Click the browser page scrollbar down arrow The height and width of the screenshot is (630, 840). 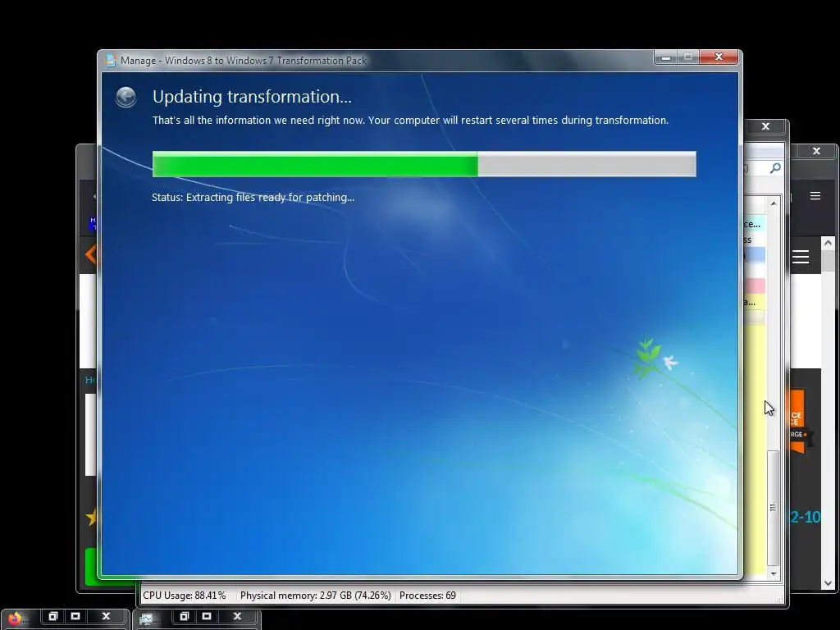pyautogui.click(x=828, y=583)
